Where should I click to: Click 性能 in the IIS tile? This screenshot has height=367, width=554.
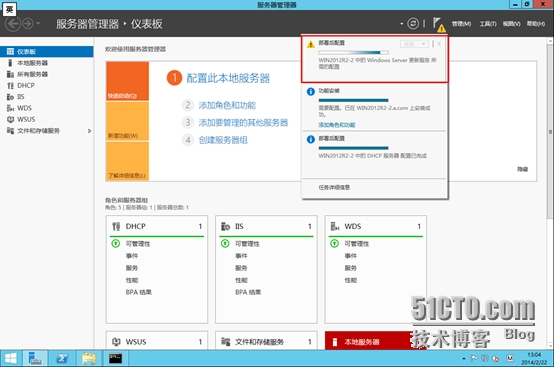241,280
